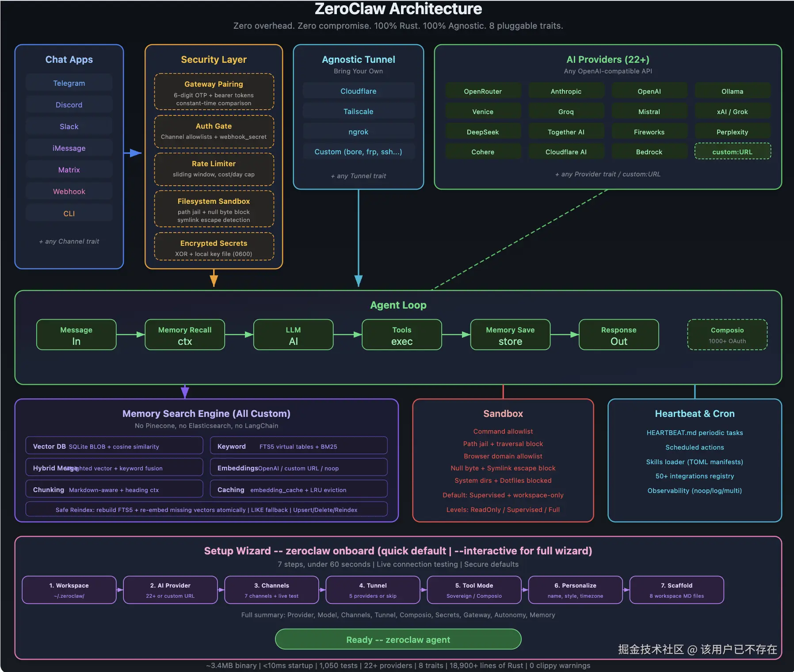
Task: Select the 7. Scaffold step
Action: pos(677,590)
